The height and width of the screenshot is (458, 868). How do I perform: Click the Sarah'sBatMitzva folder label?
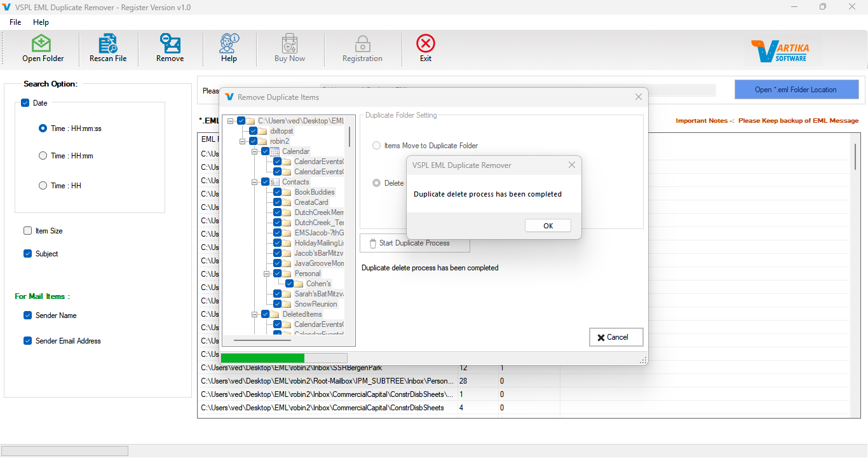click(x=319, y=294)
